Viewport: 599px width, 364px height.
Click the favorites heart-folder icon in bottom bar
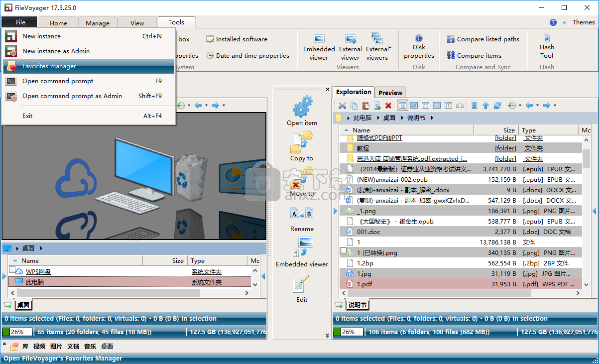pyautogui.click(x=14, y=346)
